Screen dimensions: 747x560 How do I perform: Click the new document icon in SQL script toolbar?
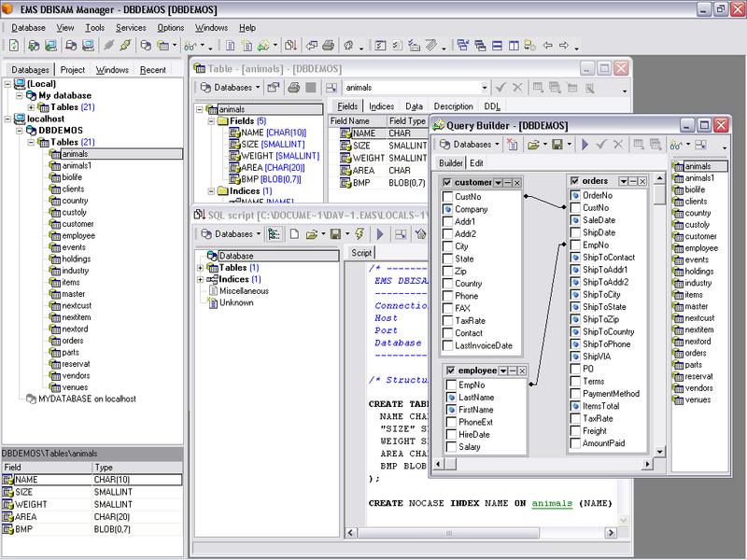point(294,234)
